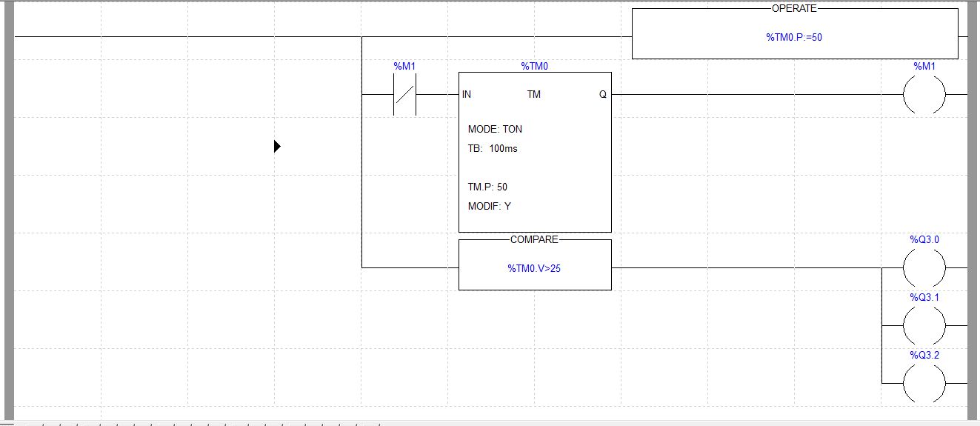Select the %M1 label above the contact
The height and width of the screenshot is (426, 980).
[404, 67]
